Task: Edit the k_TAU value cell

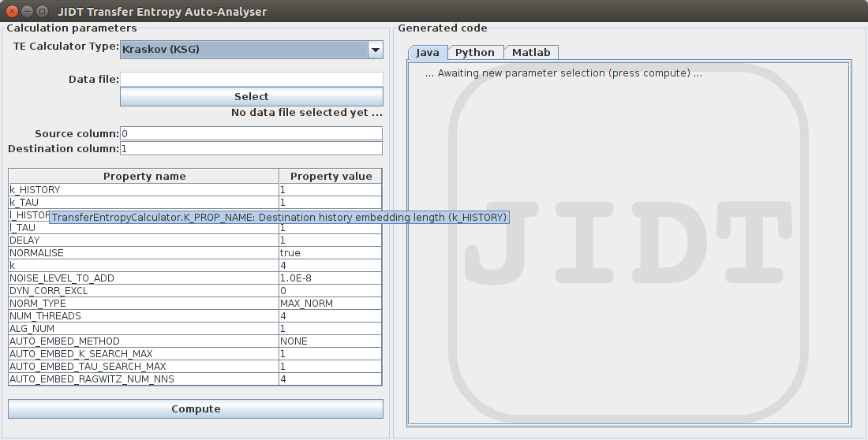Action: [331, 203]
